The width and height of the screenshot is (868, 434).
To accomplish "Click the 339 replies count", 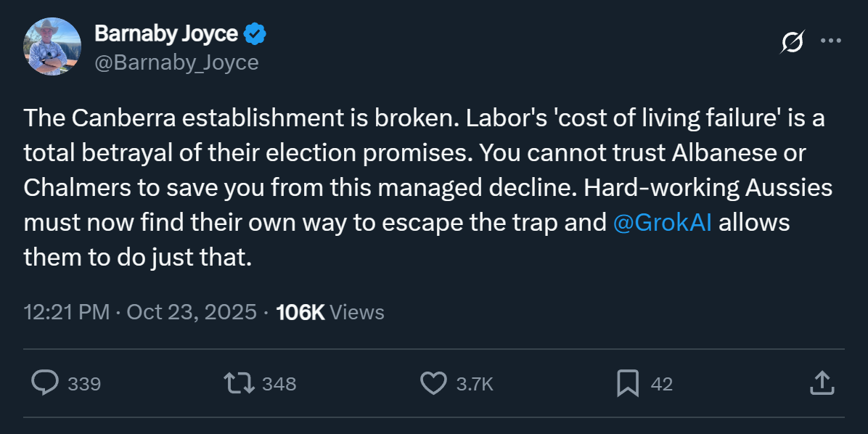I will 84,384.
